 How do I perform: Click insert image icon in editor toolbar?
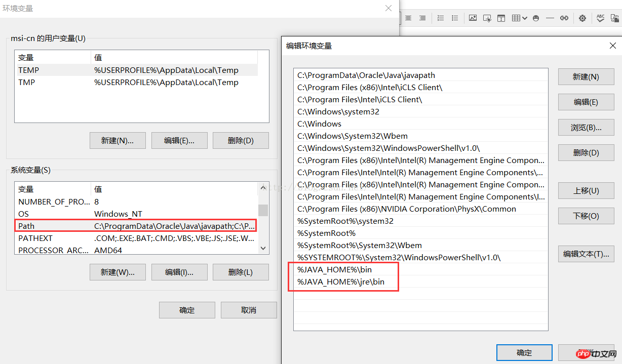(x=473, y=18)
